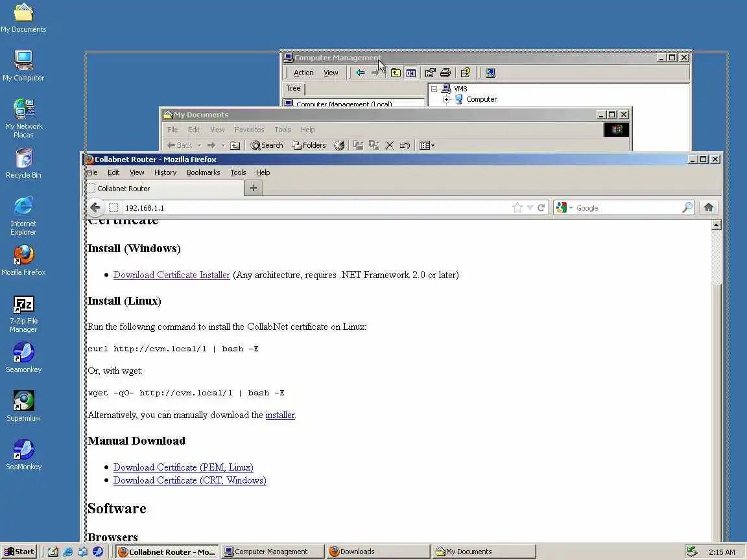Open Back history dropdown in My Documents

[x=199, y=146]
